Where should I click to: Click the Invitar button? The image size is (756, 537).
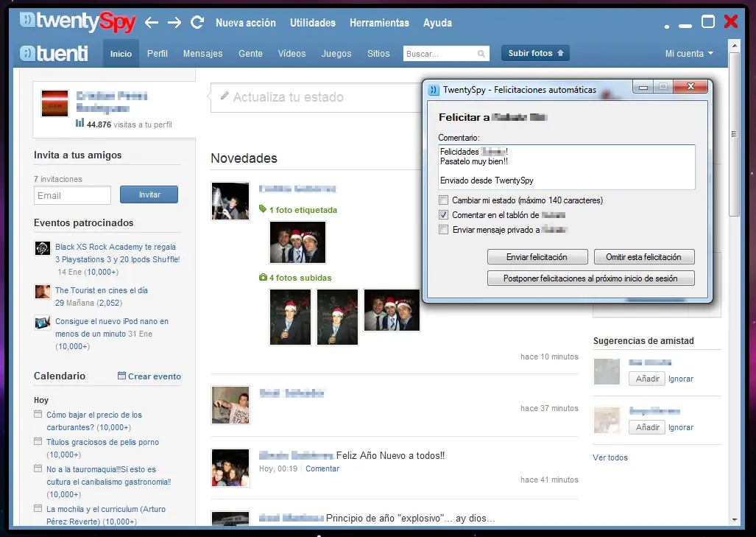pyautogui.click(x=149, y=194)
